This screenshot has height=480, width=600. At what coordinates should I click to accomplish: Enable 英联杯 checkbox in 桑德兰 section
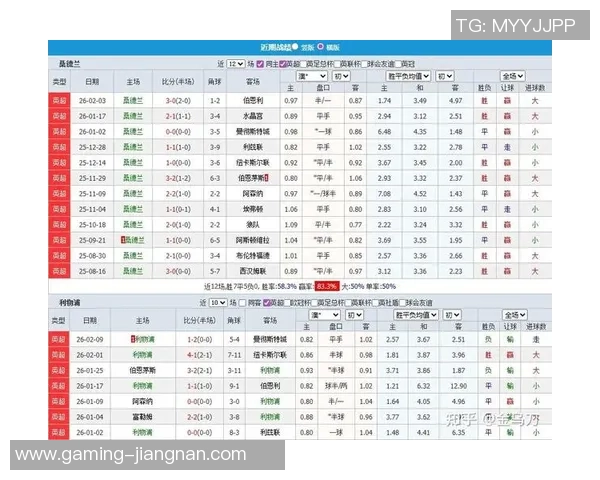coord(337,64)
